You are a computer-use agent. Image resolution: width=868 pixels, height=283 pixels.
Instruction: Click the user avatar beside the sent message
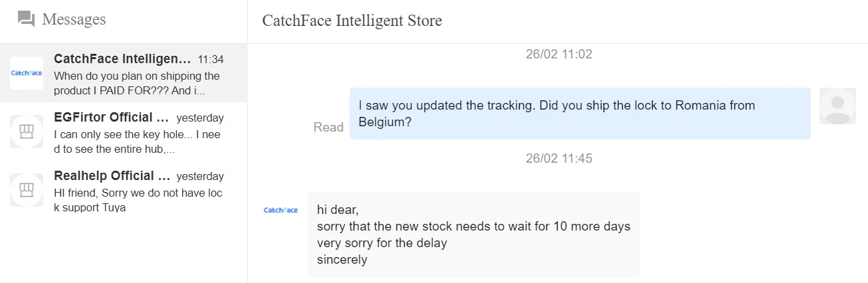pos(837,106)
